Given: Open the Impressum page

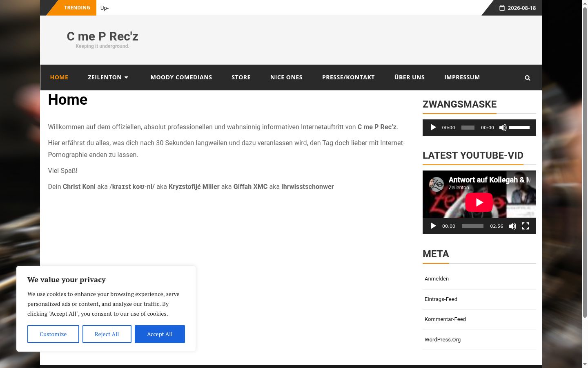Looking at the screenshot, I should click(462, 77).
